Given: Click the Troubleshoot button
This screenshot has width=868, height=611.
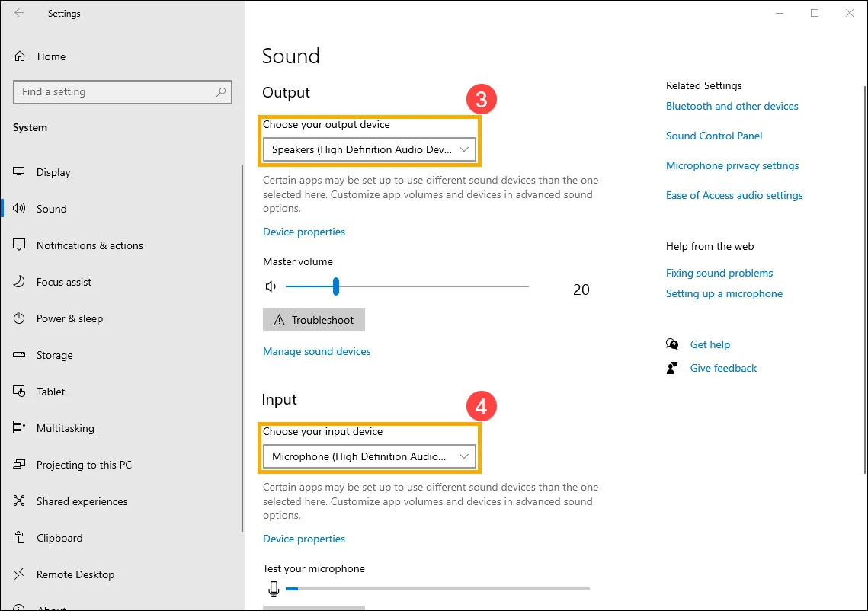Looking at the screenshot, I should [313, 319].
